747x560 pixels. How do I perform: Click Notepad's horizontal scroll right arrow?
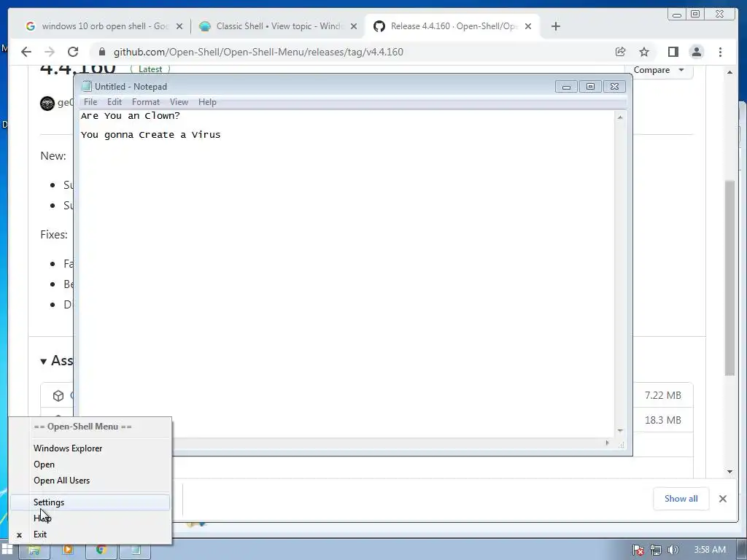607,443
